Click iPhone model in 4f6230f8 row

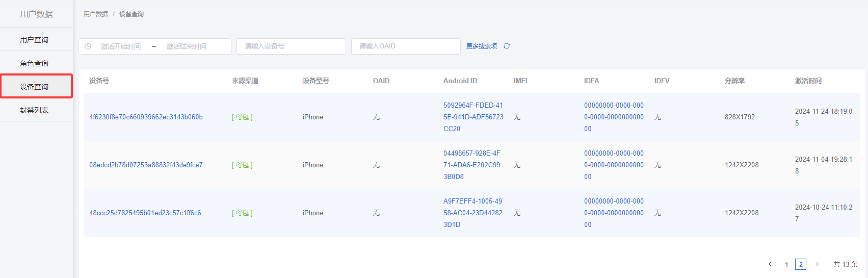coord(313,117)
